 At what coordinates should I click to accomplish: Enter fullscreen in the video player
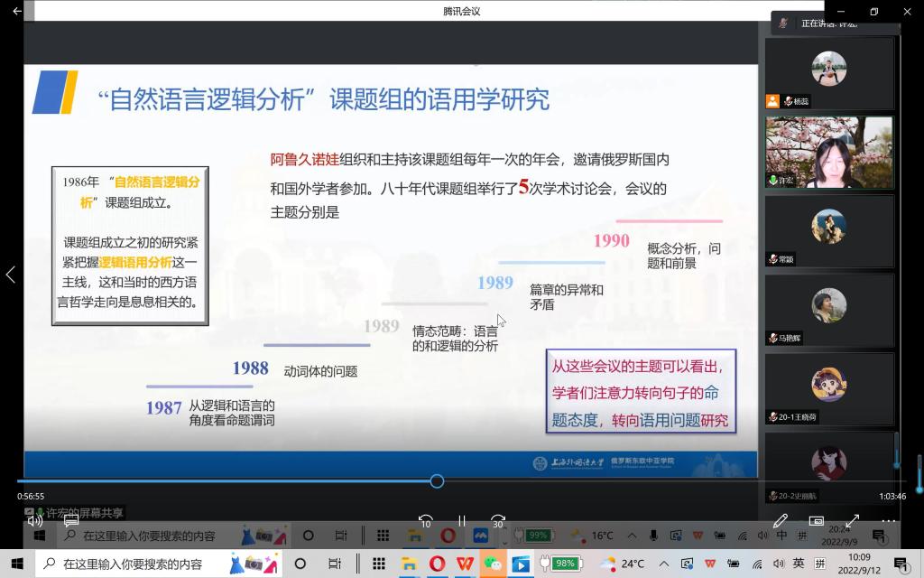852,521
